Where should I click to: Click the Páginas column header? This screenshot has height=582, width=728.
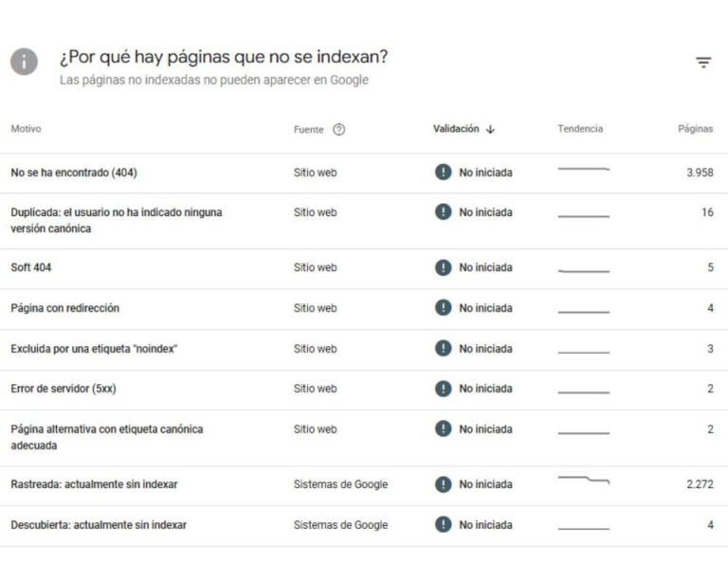[695, 129]
